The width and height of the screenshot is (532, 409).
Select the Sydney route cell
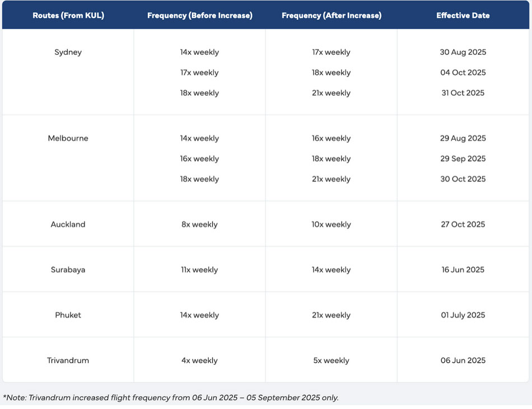(x=68, y=52)
